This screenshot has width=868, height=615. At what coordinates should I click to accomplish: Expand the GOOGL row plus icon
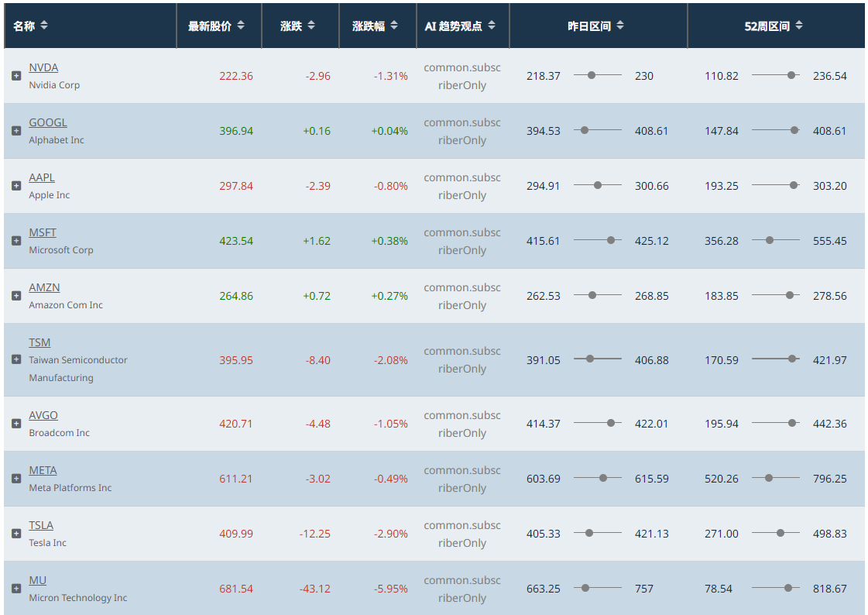[x=16, y=131]
